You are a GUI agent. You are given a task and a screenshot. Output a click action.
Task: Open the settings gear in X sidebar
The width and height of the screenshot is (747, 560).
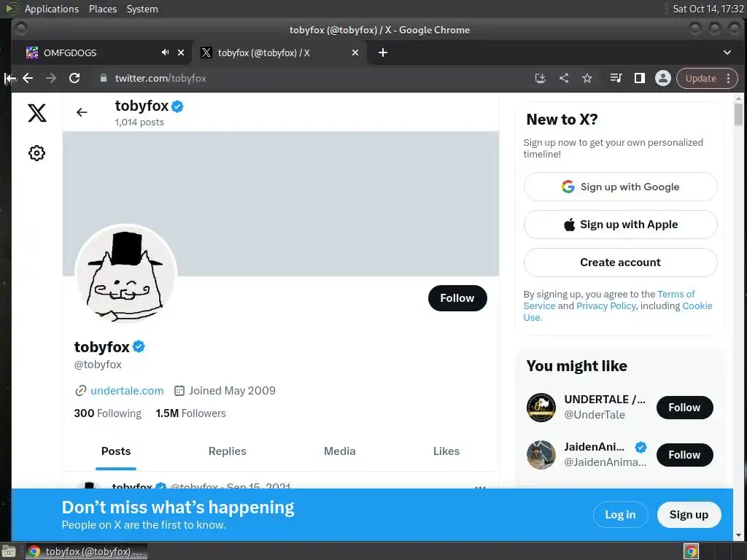click(36, 153)
